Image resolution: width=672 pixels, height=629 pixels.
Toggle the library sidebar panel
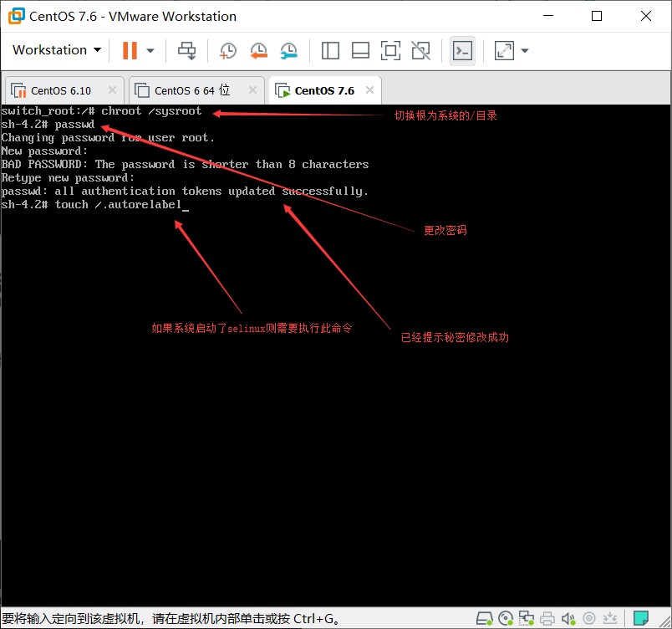point(330,50)
